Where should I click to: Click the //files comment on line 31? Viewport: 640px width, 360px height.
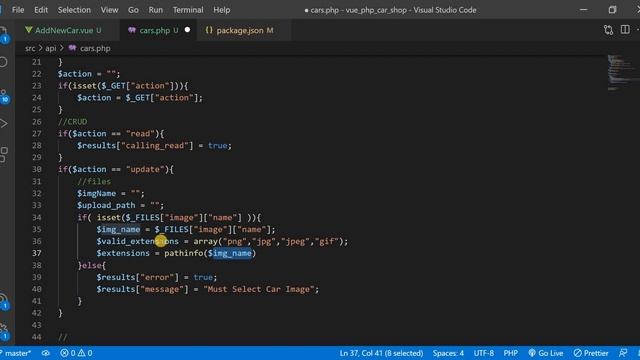tap(94, 181)
